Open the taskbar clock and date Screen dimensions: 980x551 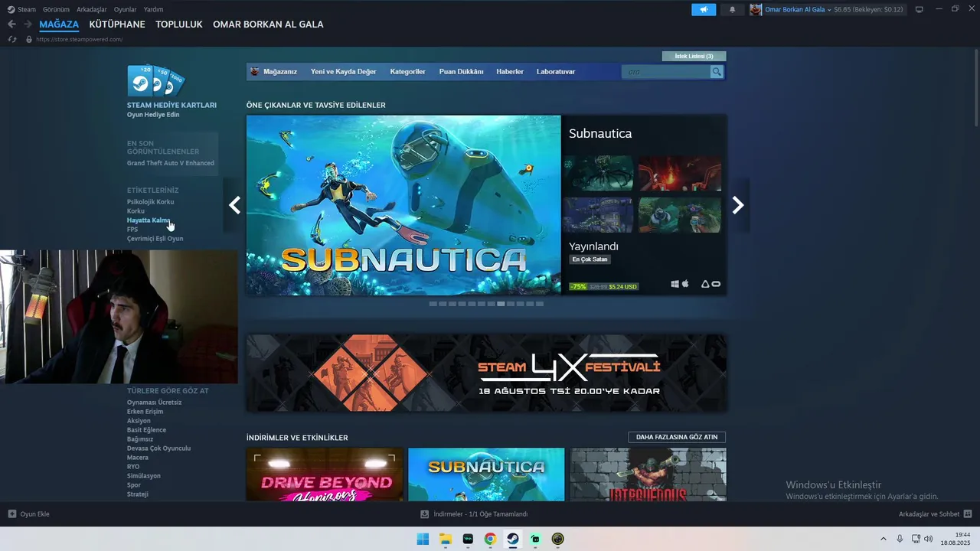[955, 539]
